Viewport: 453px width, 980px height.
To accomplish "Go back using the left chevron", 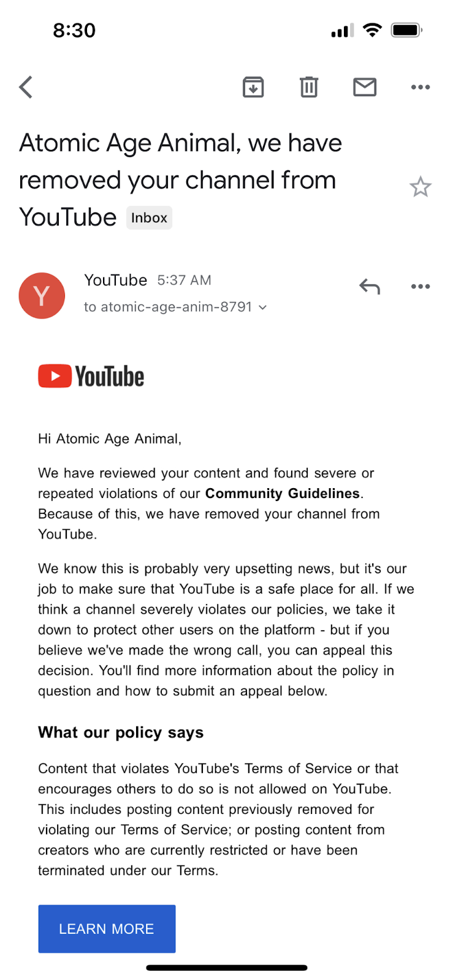I will [x=26, y=87].
